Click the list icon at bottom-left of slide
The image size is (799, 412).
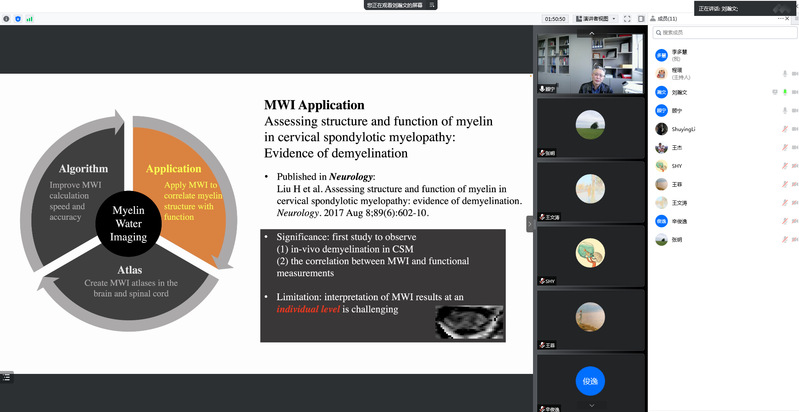(x=7, y=376)
